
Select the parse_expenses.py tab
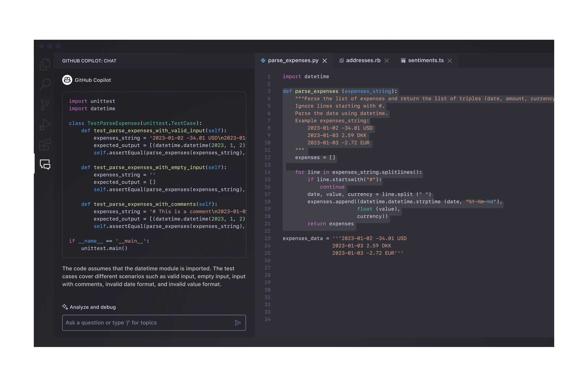click(293, 60)
